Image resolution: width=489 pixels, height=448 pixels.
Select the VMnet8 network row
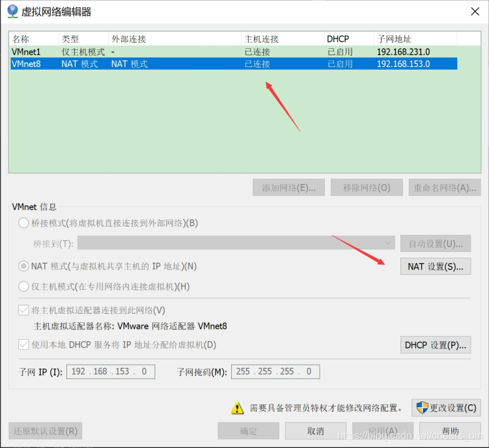point(234,64)
